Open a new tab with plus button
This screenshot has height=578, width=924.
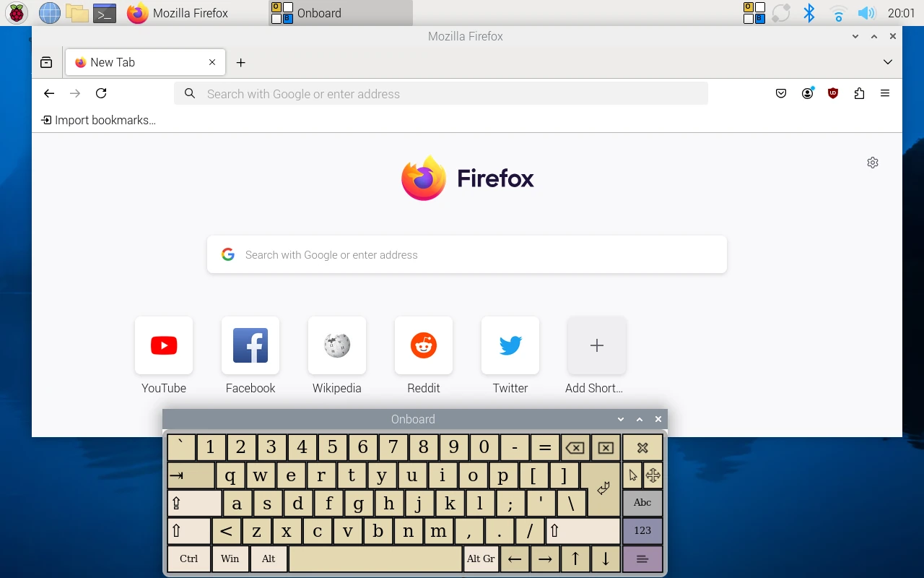[241, 62]
